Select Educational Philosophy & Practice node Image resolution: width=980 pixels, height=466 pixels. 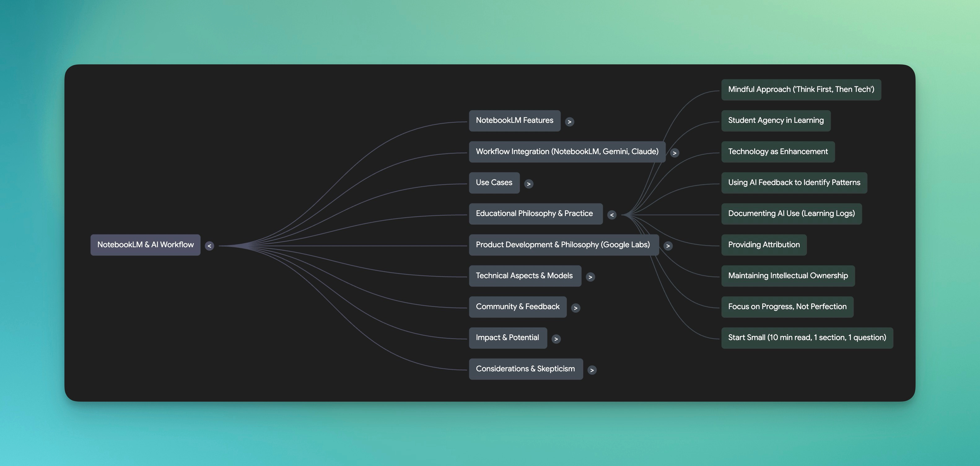(x=536, y=214)
